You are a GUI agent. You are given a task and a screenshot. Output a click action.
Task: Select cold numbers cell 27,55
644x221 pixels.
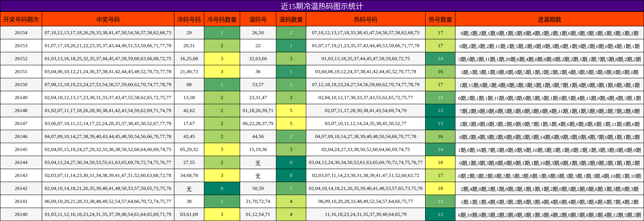(x=189, y=162)
